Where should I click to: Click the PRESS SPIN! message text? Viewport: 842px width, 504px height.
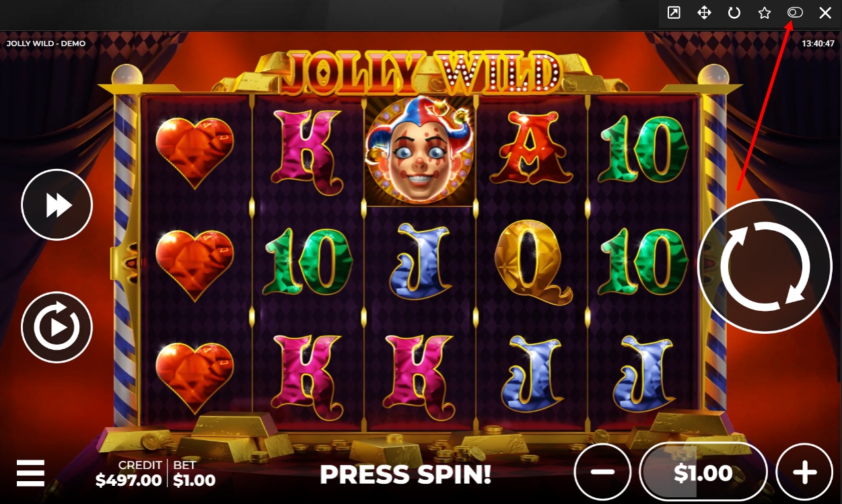click(x=405, y=474)
